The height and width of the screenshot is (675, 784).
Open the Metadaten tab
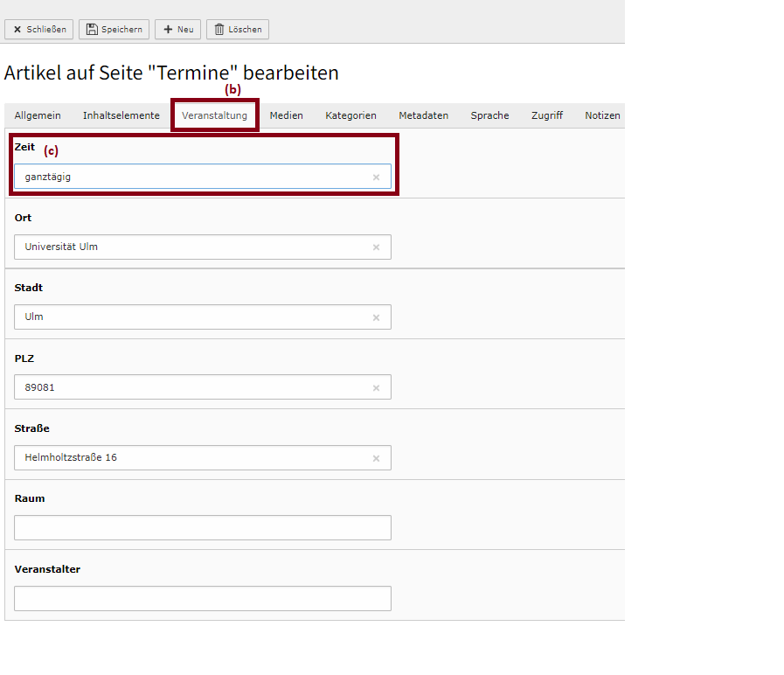point(424,115)
